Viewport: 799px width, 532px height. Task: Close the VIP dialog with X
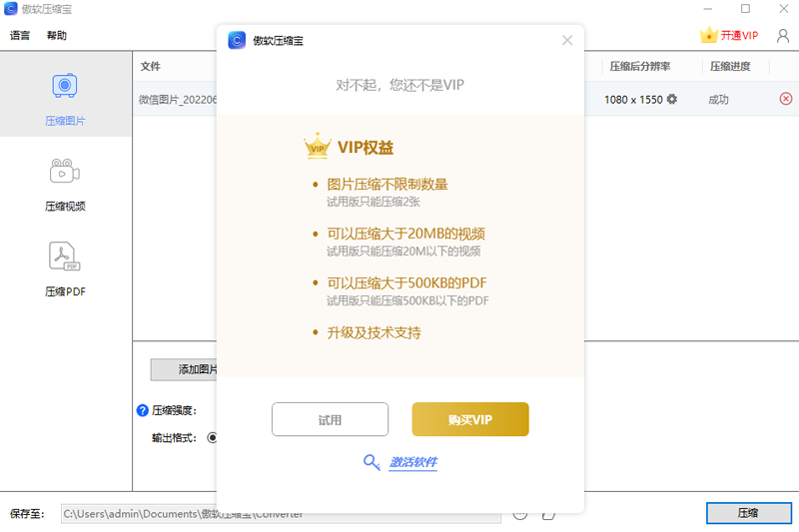pos(567,40)
